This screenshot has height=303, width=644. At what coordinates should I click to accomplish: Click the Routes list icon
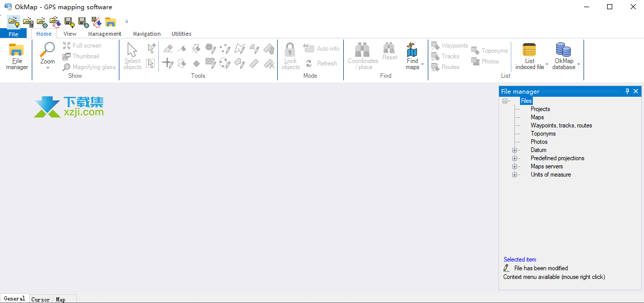tap(435, 67)
